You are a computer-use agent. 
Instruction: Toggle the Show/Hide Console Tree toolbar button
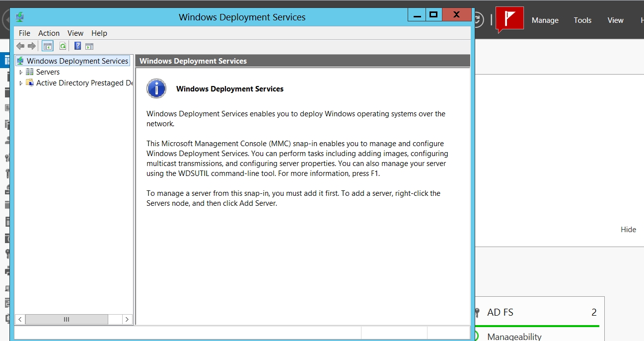pos(48,46)
